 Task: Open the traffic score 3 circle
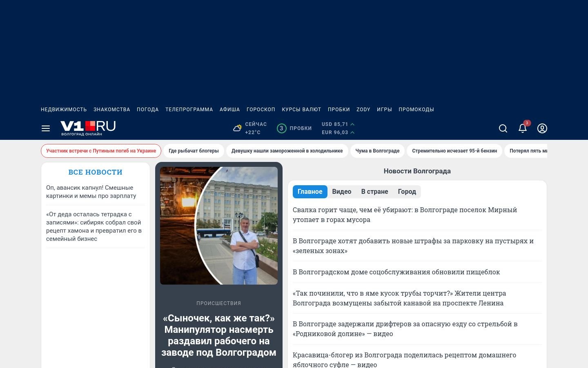[281, 128]
